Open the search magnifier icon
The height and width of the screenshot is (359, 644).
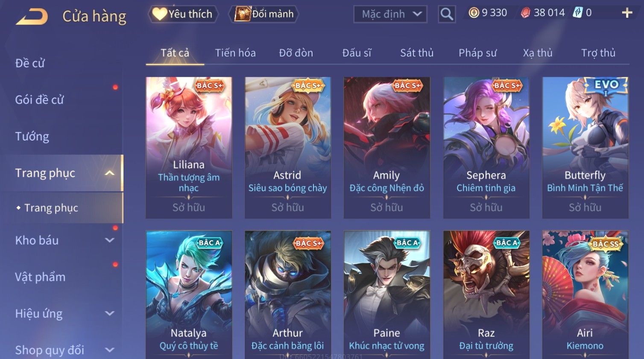pyautogui.click(x=447, y=14)
